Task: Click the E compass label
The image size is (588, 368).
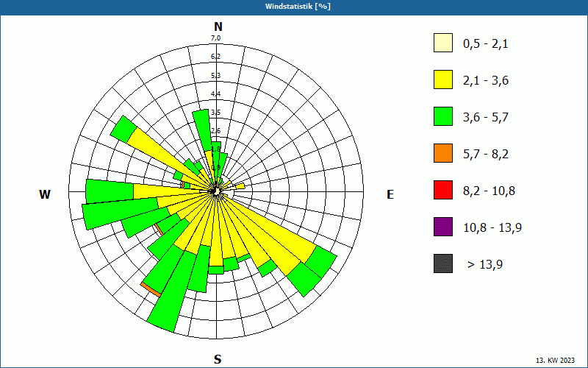Action: point(390,194)
